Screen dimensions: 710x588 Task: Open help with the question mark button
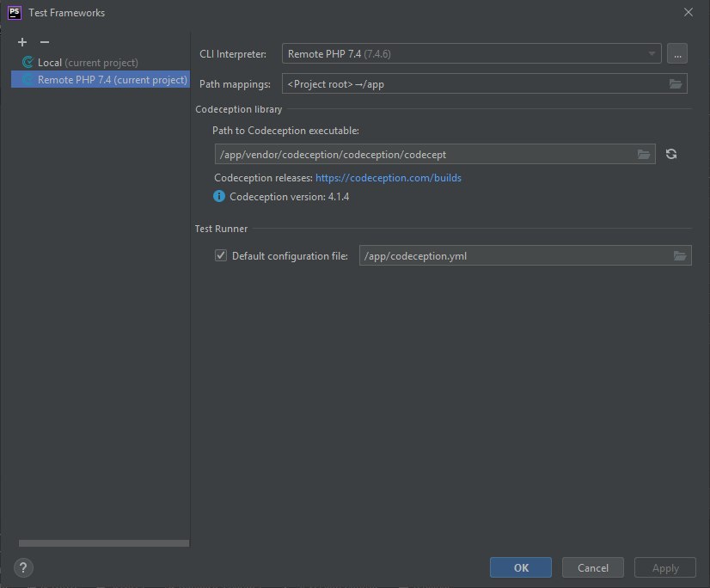click(x=23, y=567)
